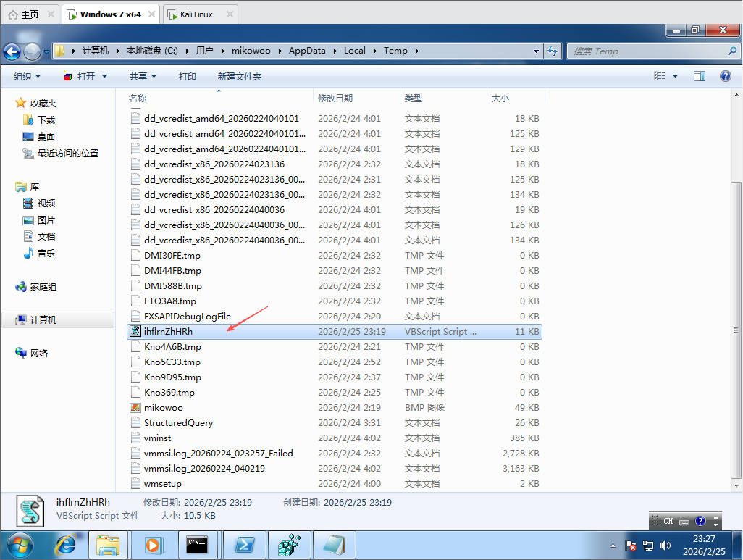Open the 视频 library
Viewport: 743px width, 560px height.
[39, 204]
